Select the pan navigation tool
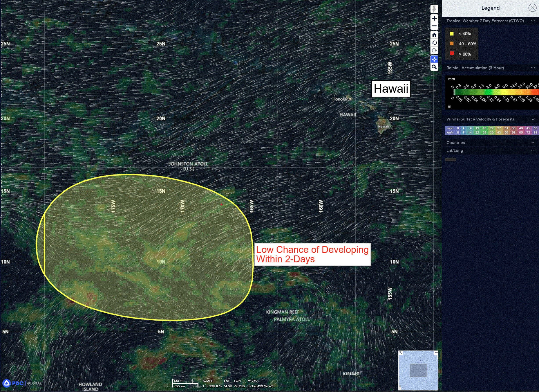The image size is (539, 392). click(434, 59)
